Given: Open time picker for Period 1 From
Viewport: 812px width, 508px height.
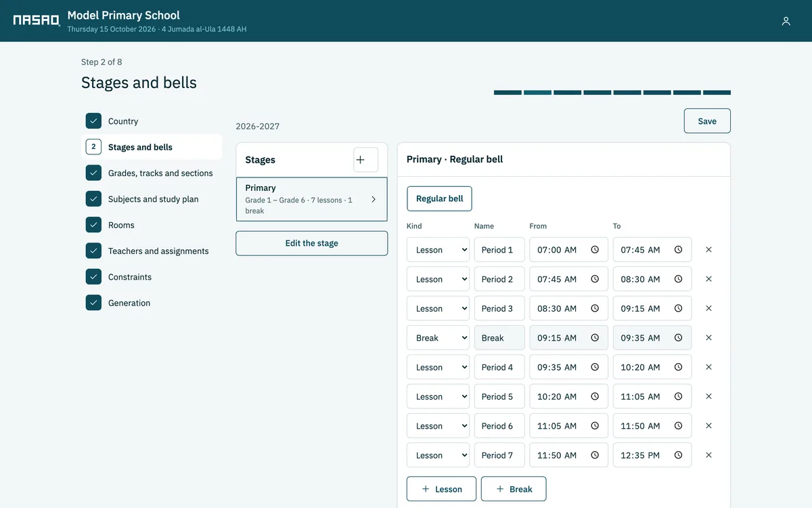Looking at the screenshot, I should [x=595, y=250].
